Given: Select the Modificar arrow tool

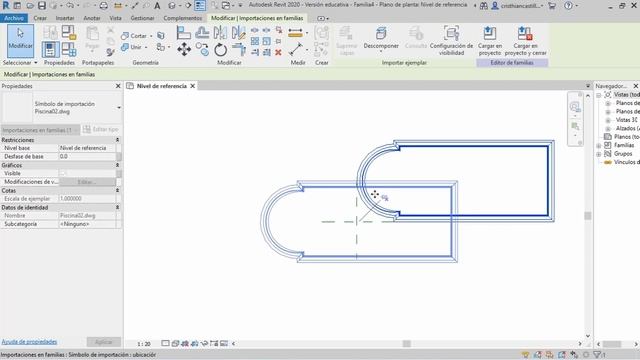Looking at the screenshot, I should click(x=20, y=41).
